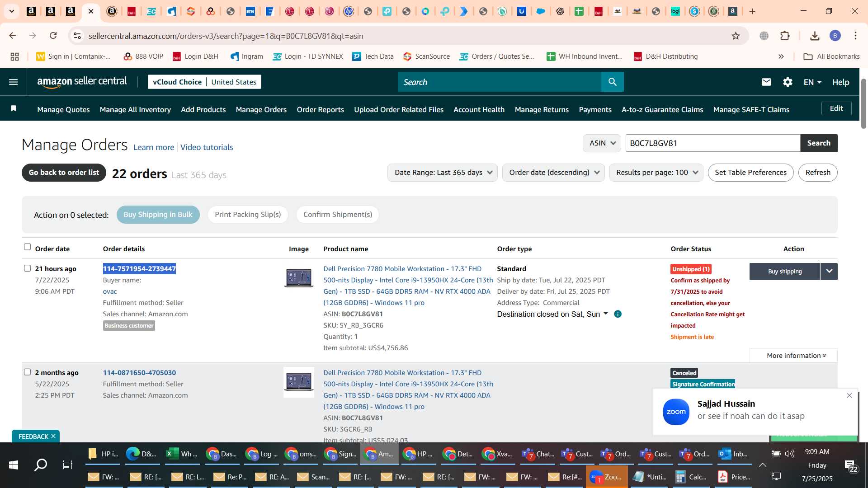Click the bookmark flag icon in nav bar
868x488 pixels.
(x=14, y=108)
